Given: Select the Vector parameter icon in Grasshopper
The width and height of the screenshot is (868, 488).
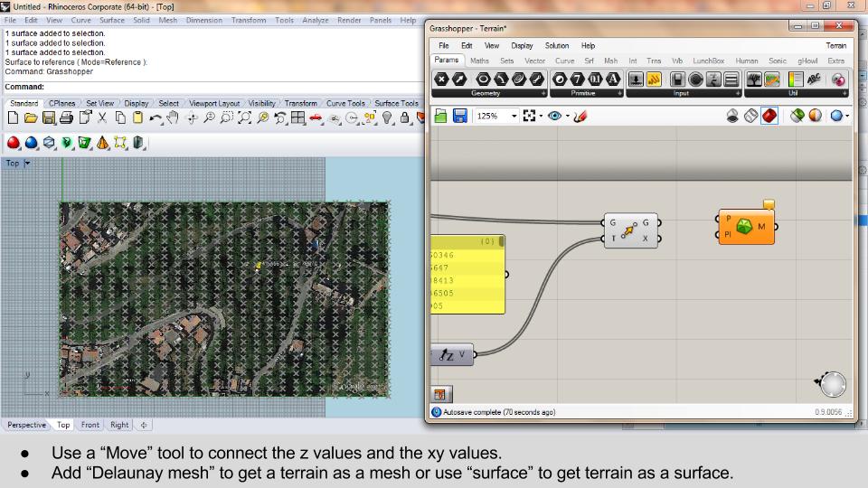Looking at the screenshot, I should pos(459,80).
